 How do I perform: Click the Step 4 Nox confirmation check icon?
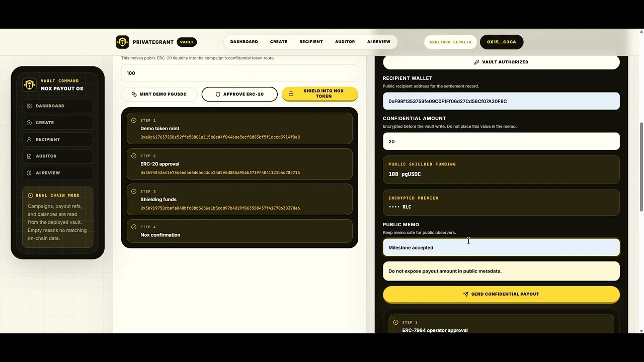[x=134, y=227]
